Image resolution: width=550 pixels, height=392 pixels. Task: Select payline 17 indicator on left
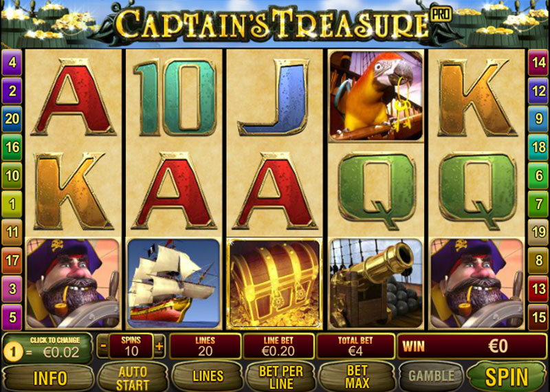pos(12,261)
